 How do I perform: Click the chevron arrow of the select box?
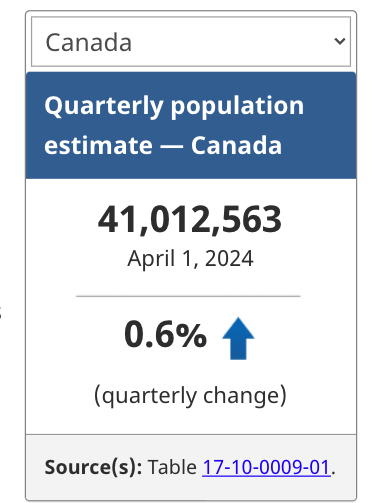click(x=340, y=41)
